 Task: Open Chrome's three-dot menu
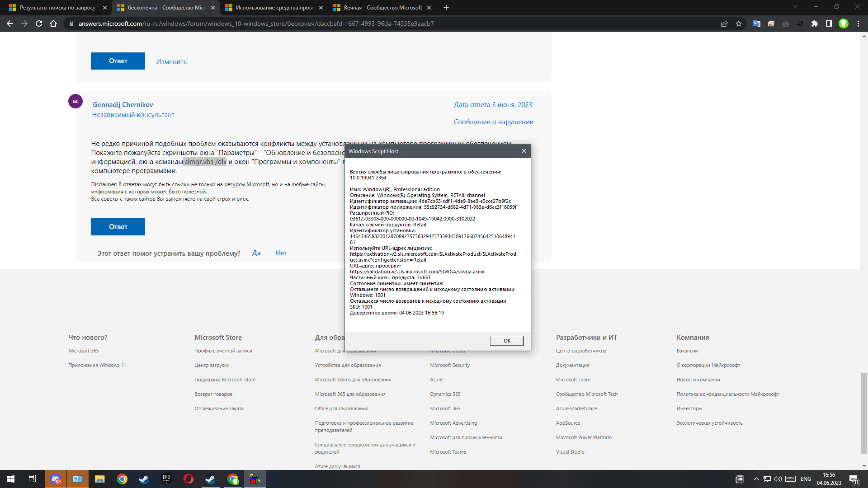tap(858, 23)
